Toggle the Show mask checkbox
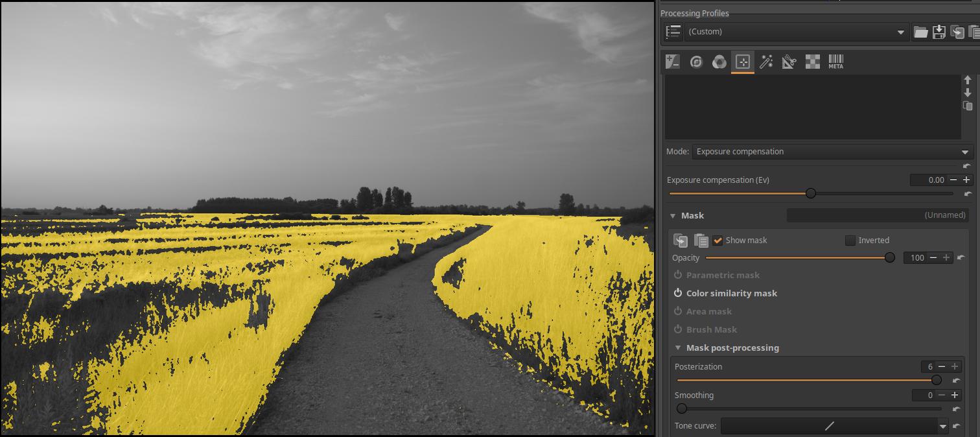980x437 pixels. pyautogui.click(x=717, y=241)
